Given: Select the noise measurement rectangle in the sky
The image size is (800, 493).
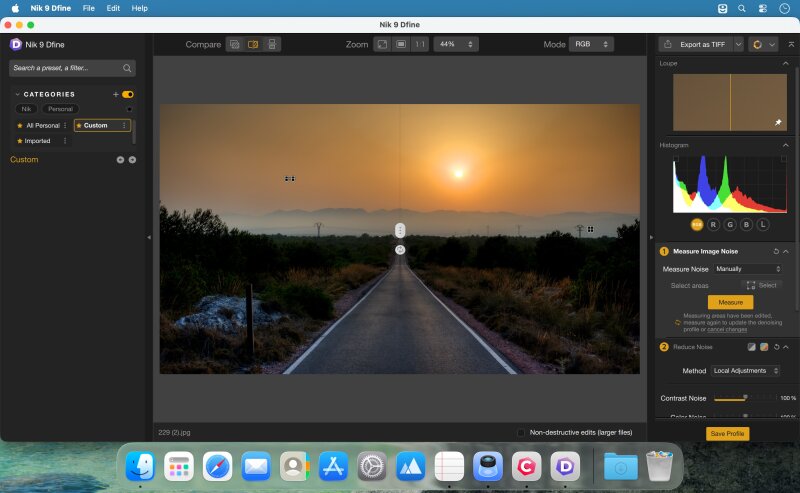Looking at the screenshot, I should click(290, 179).
